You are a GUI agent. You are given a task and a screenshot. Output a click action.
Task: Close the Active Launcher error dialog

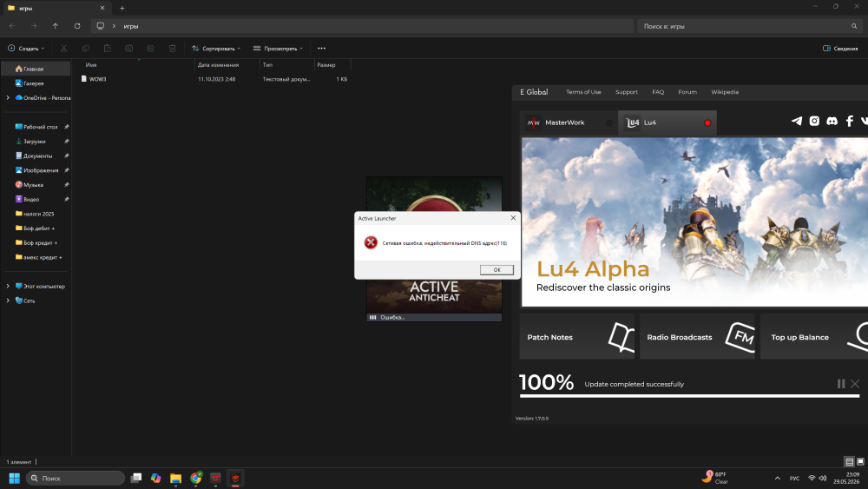click(x=513, y=218)
